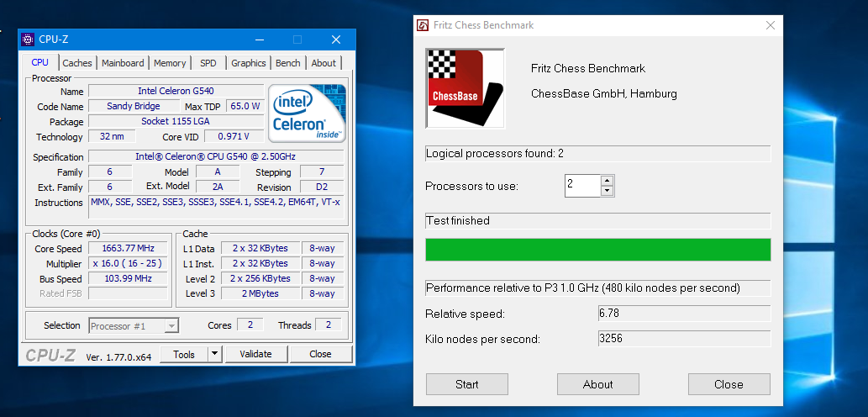868x417 pixels.
Task: Select the CPU tab
Action: tap(39, 62)
